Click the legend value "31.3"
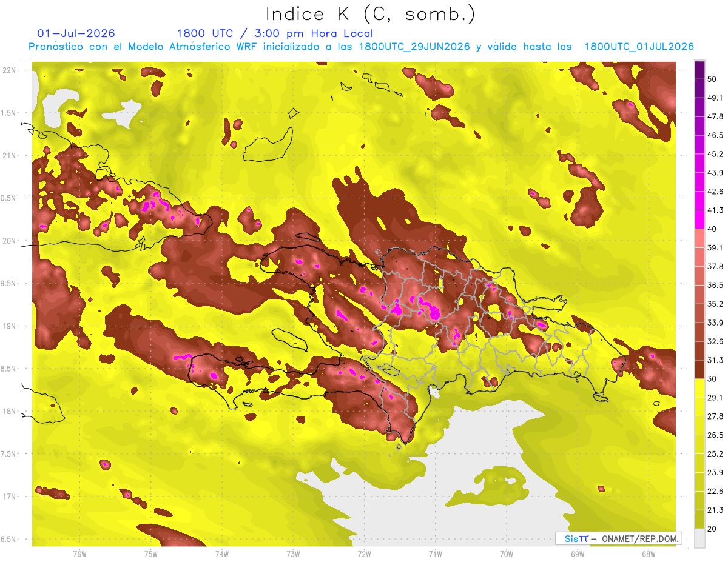The image size is (728, 562). 715,360
